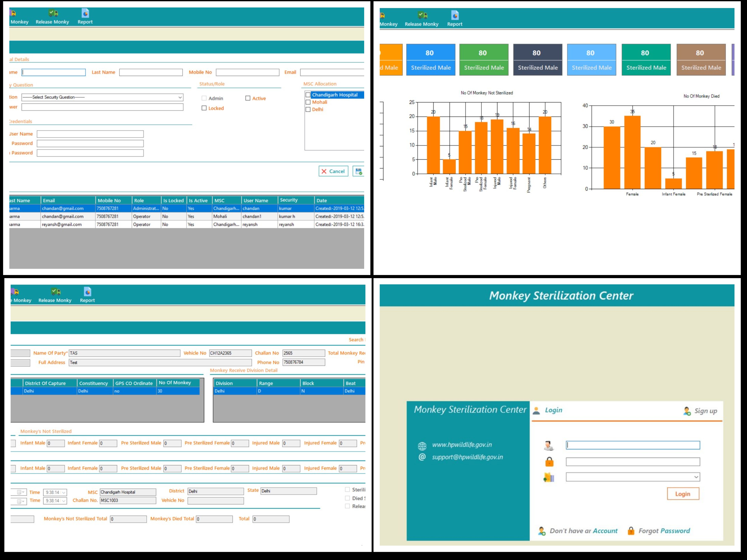Open the Time dropdown next to MSC label
747x560 pixels.
(63, 492)
